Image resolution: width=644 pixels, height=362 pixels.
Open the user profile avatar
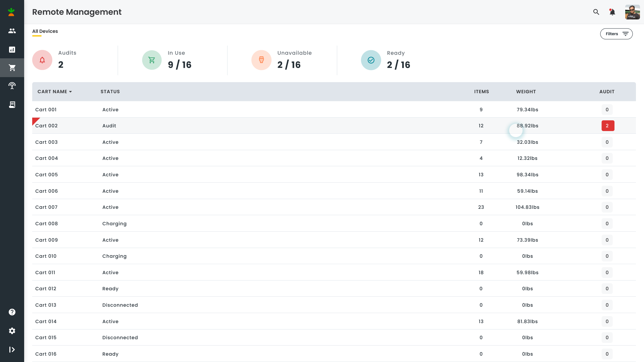632,12
